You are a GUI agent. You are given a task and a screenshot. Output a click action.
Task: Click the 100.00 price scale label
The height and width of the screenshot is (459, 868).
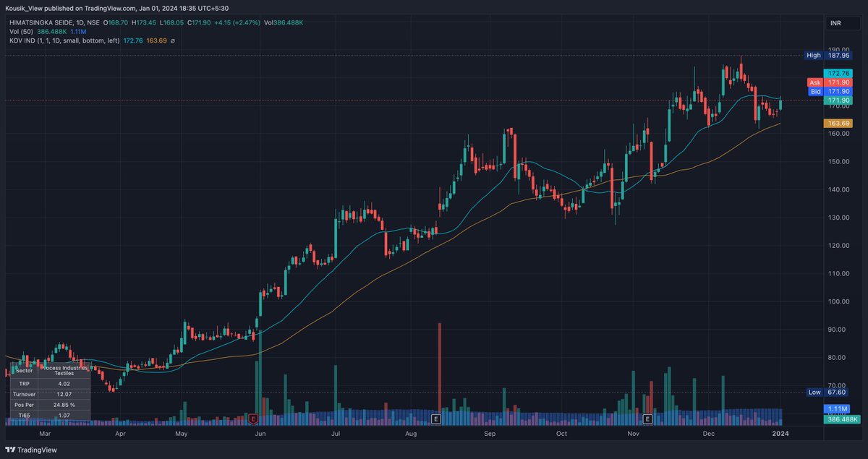(x=839, y=301)
